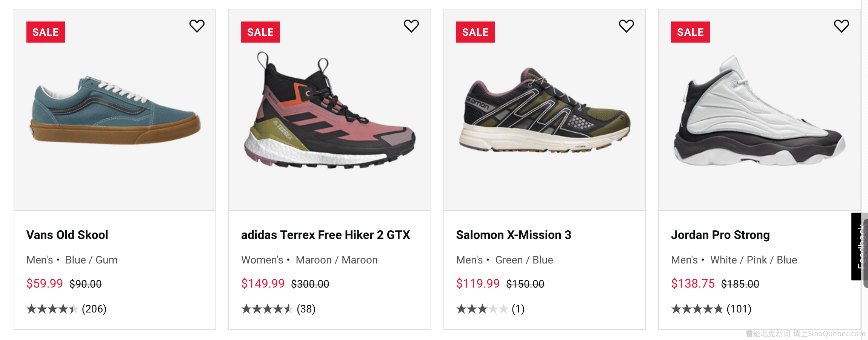Image resolution: width=868 pixels, height=340 pixels.
Task: Open the Feedback side tab
Action: click(x=860, y=247)
